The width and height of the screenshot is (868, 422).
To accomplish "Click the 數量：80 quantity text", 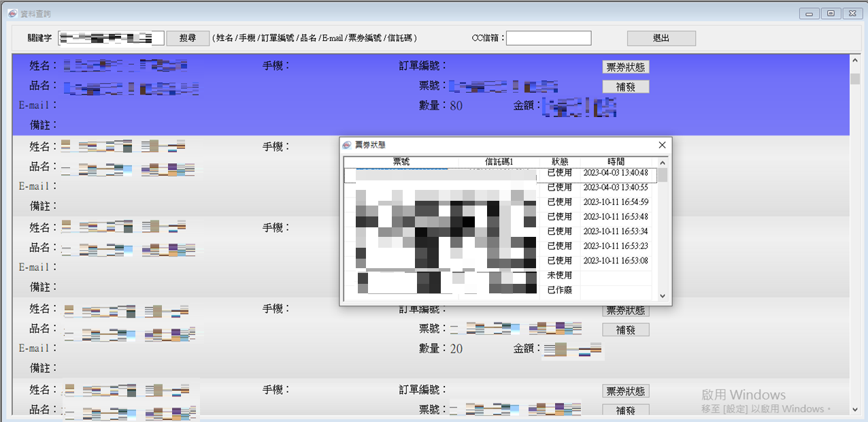I will tap(441, 105).
